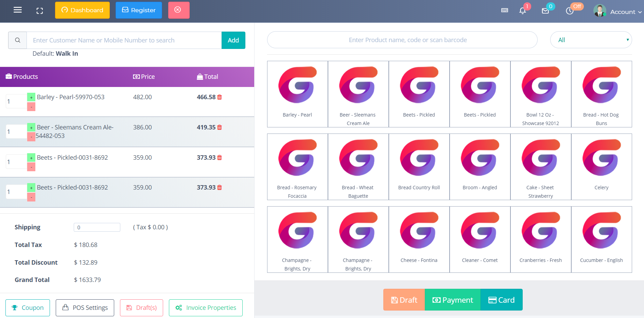
Task: Open the notifications bell
Action: (523, 11)
